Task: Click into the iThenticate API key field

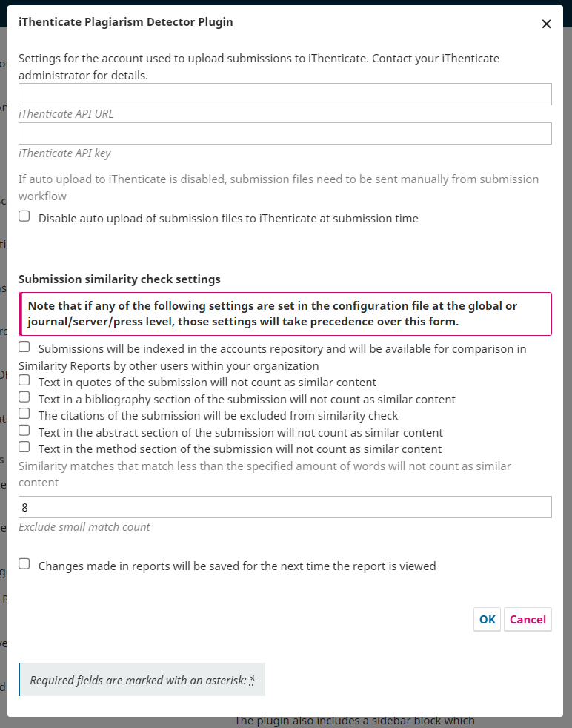Action: [x=285, y=133]
